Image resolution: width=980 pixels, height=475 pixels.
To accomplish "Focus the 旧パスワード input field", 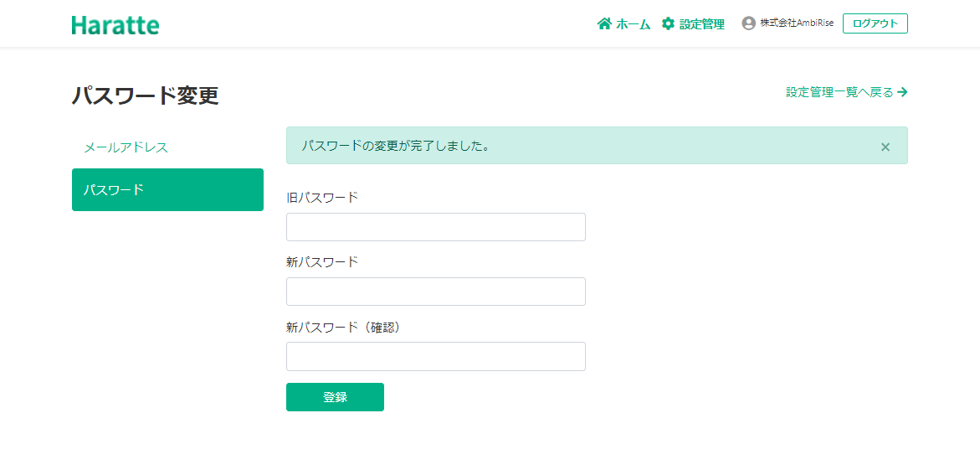I will pos(435,227).
